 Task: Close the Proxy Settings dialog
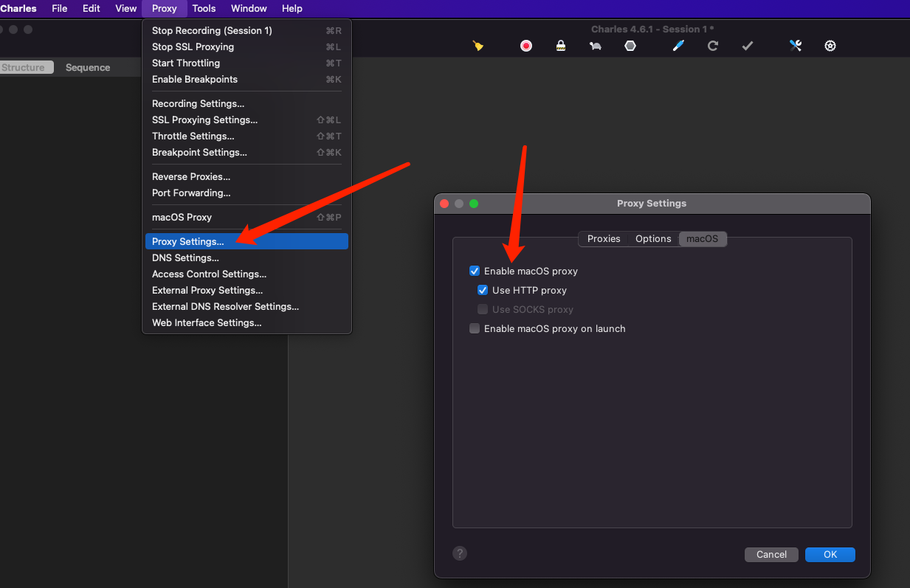[x=444, y=204]
